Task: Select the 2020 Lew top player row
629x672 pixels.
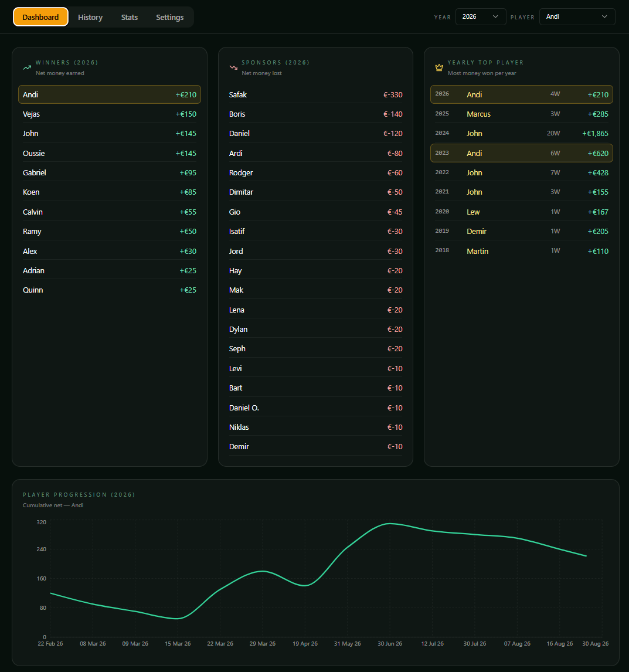Action: [522, 212]
